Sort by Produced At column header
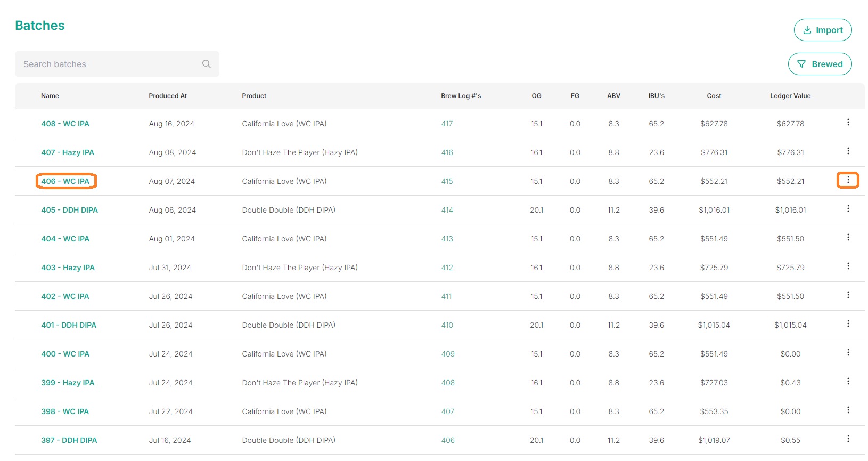The width and height of the screenshot is (868, 461). click(168, 96)
